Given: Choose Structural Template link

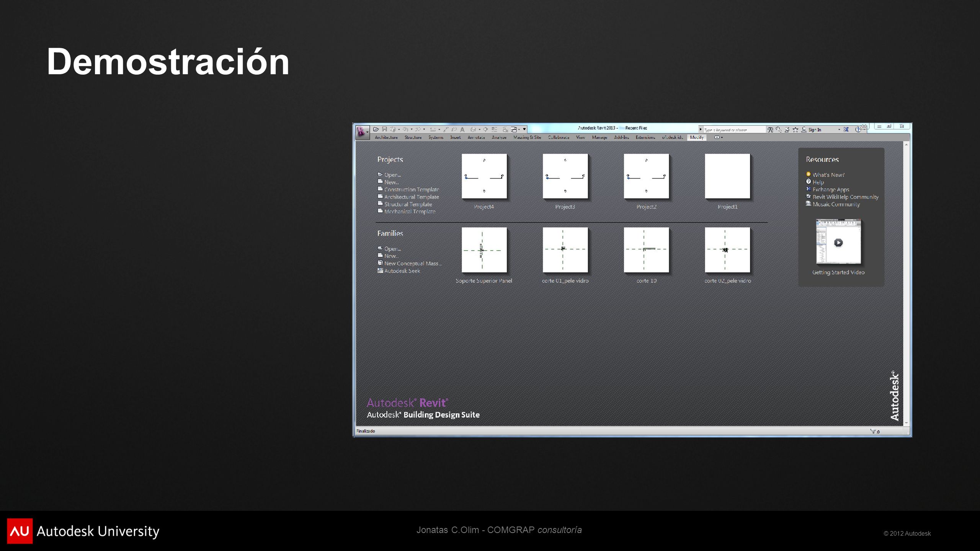Looking at the screenshot, I should coord(408,204).
